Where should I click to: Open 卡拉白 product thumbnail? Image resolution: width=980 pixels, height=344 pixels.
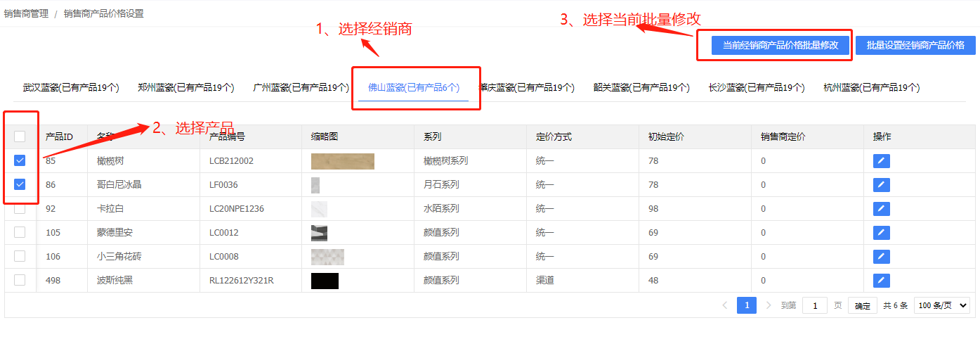319,209
